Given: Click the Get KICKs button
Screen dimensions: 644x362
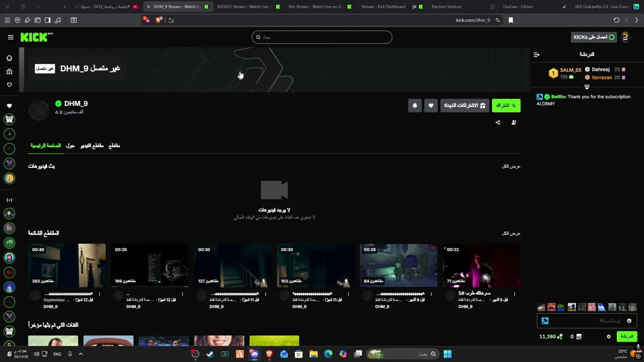Looking at the screenshot, I should click(594, 37).
